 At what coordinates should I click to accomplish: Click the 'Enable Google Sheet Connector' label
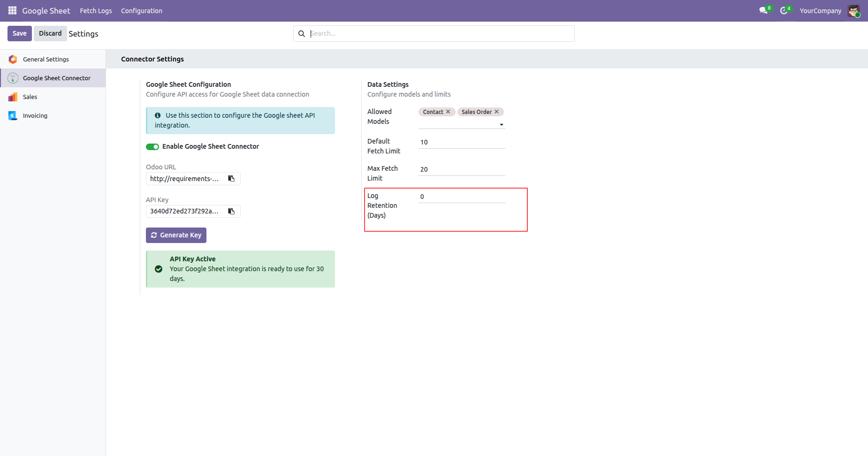point(211,146)
